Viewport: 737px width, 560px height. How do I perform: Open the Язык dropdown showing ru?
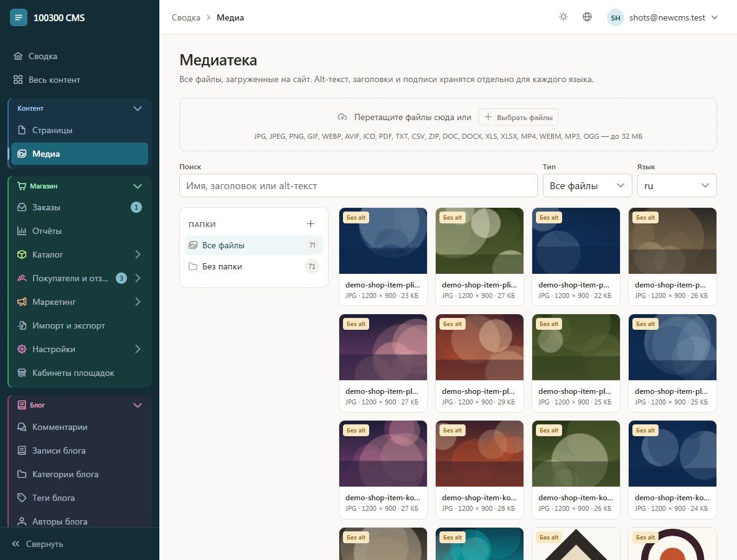coord(677,185)
